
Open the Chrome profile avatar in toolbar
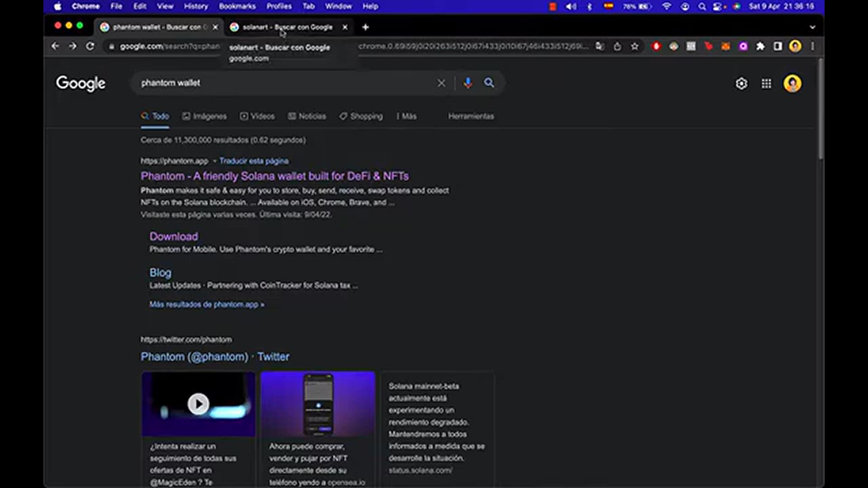pyautogui.click(x=795, y=46)
